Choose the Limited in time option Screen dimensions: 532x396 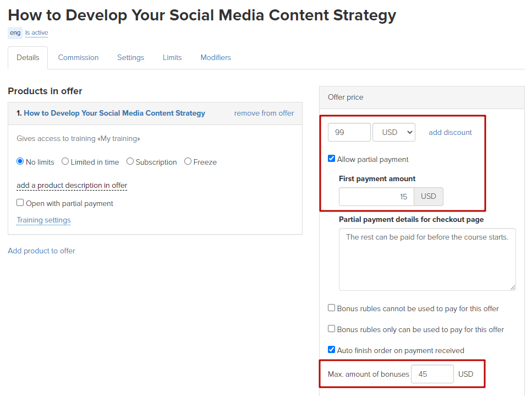click(x=65, y=162)
